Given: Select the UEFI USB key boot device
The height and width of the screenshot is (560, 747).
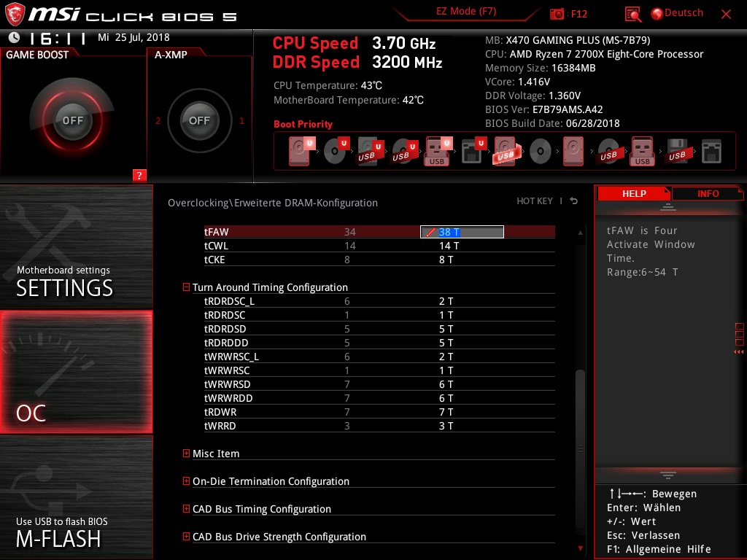Looking at the screenshot, I should (438, 151).
